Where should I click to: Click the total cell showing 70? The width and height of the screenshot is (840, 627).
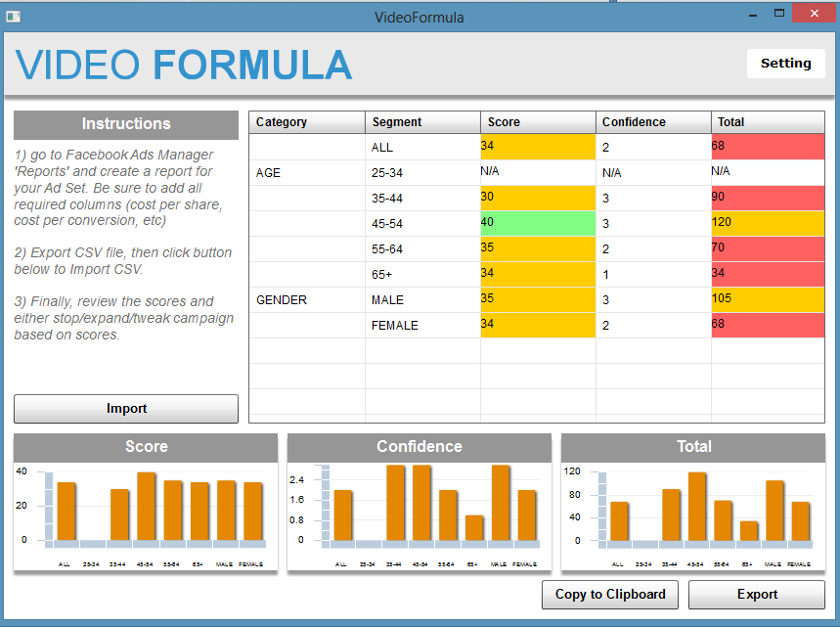[768, 249]
